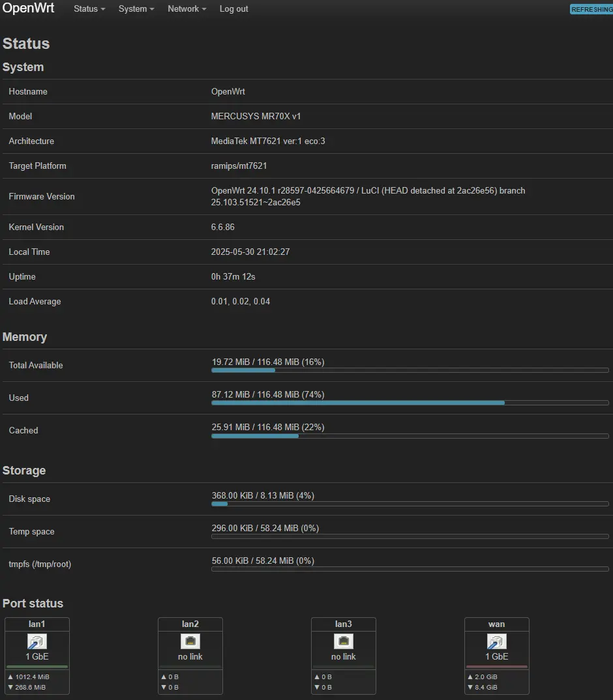Image resolution: width=613 pixels, height=700 pixels.
Task: Click the OpenWrt brand logo link
Action: (x=28, y=8)
